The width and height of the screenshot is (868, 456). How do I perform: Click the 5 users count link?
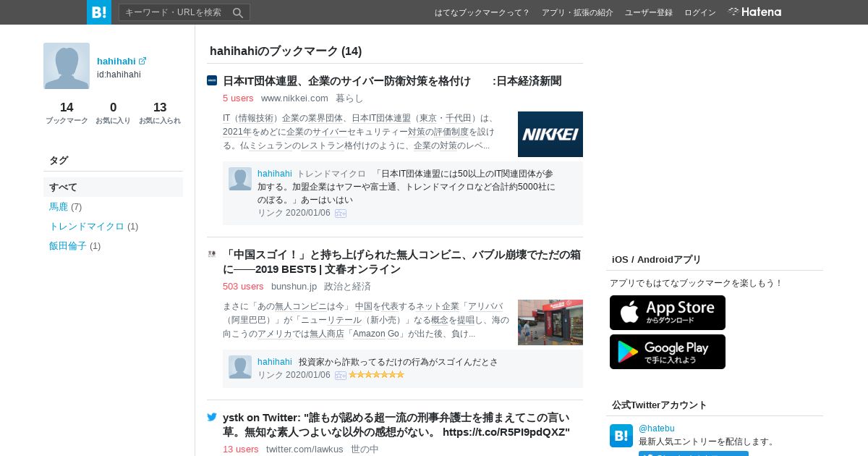238,98
